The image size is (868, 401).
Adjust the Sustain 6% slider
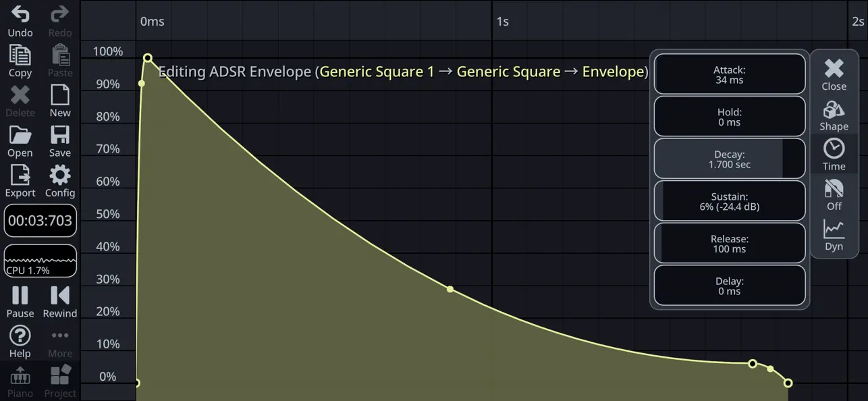[730, 200]
